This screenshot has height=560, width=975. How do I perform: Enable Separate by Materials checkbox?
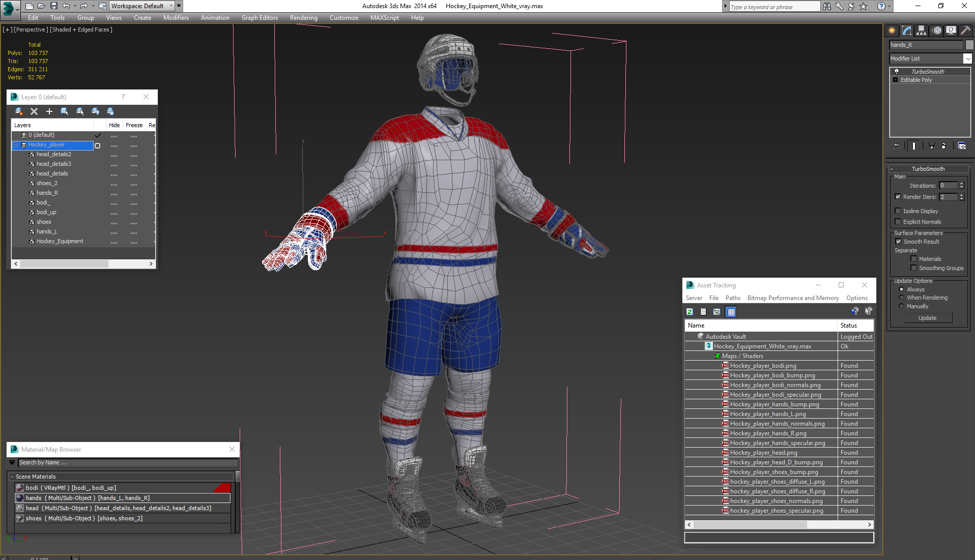point(913,259)
